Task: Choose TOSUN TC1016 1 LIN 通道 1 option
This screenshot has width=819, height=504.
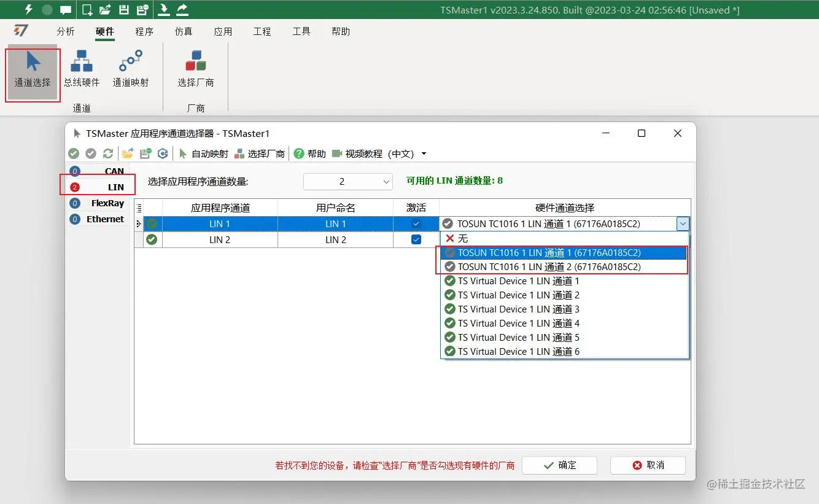Action: 564,252
